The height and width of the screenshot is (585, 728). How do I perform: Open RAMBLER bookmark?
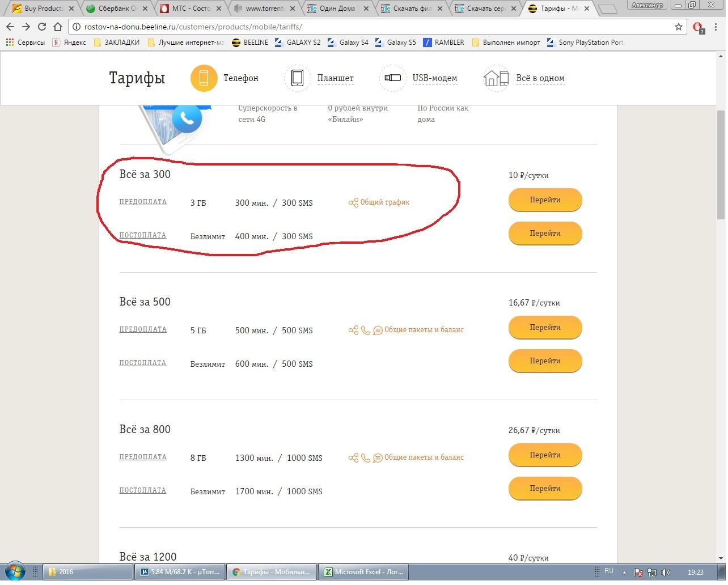coord(444,43)
